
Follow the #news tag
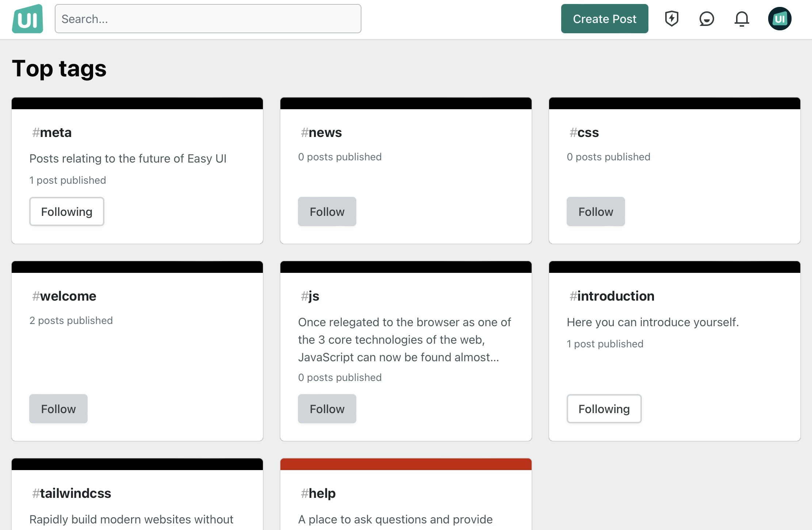tap(327, 211)
